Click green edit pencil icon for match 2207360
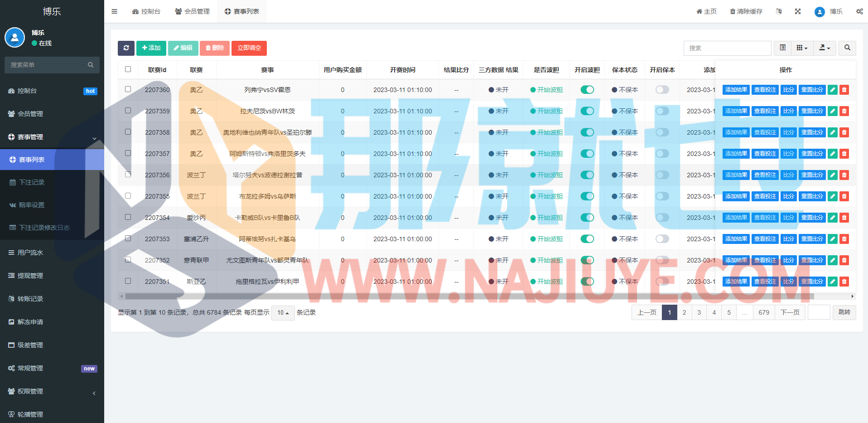868x423 pixels. 833,90
